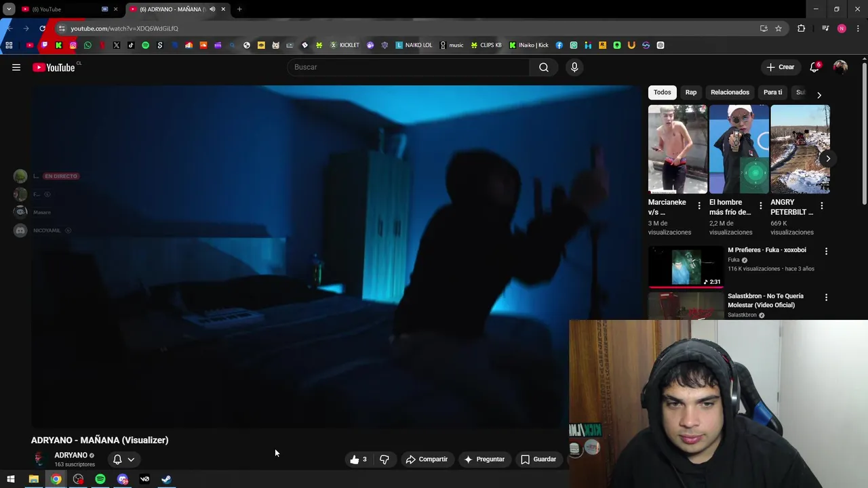The image size is (868, 488).
Task: Dislike the video with thumbs down
Action: pos(384,460)
